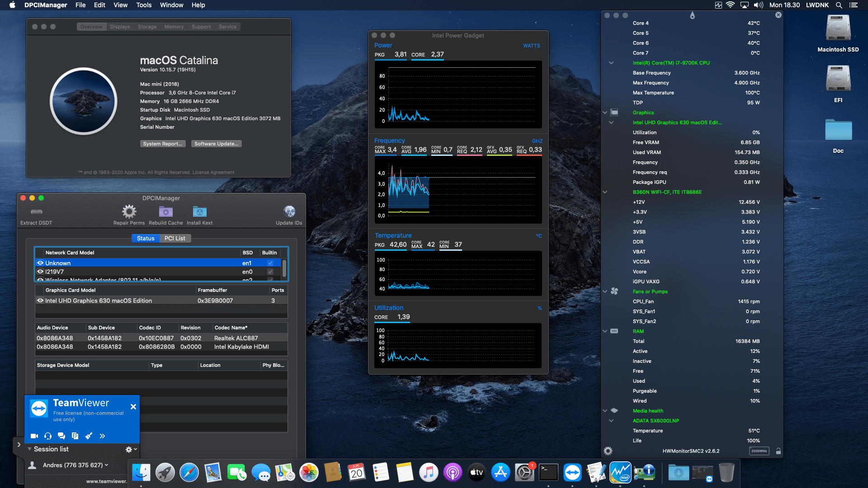Close HWMonitorSMC2 with circled X

pyautogui.click(x=778, y=15)
